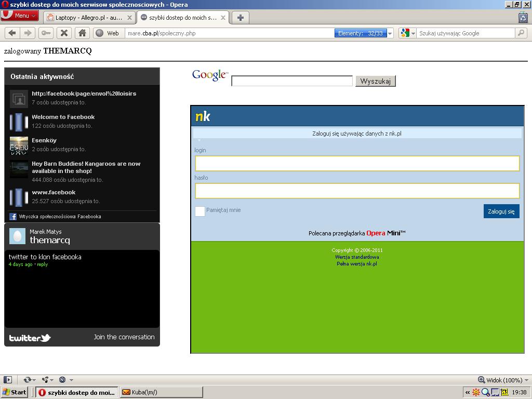This screenshot has width=532, height=399.
Task: Click the Stop loading X button
Action: coord(64,33)
